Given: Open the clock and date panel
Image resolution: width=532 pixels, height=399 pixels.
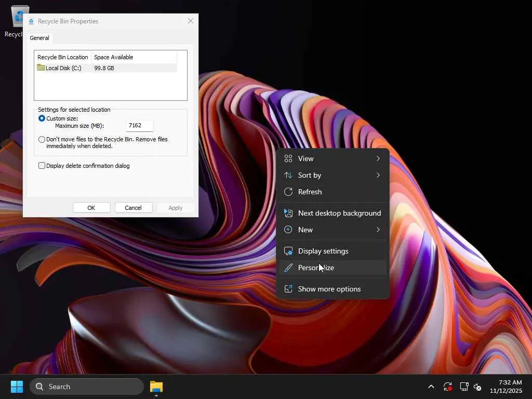Looking at the screenshot, I should pos(506,387).
